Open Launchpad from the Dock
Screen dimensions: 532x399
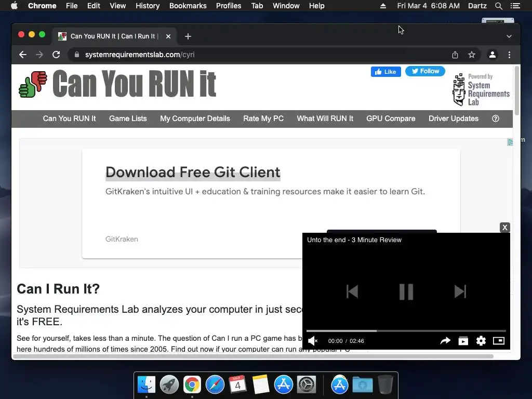(169, 385)
